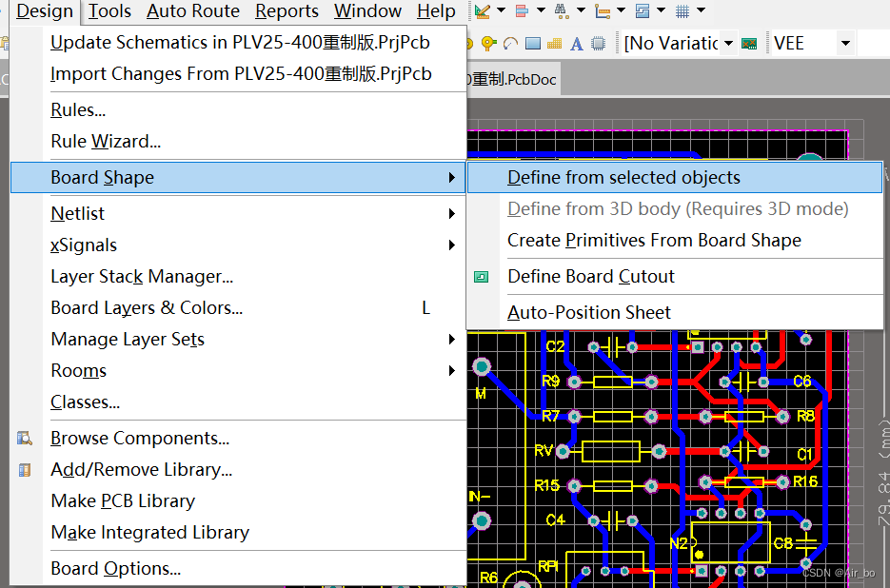Click the grid settings icon
The width and height of the screenshot is (890, 588).
tap(682, 11)
